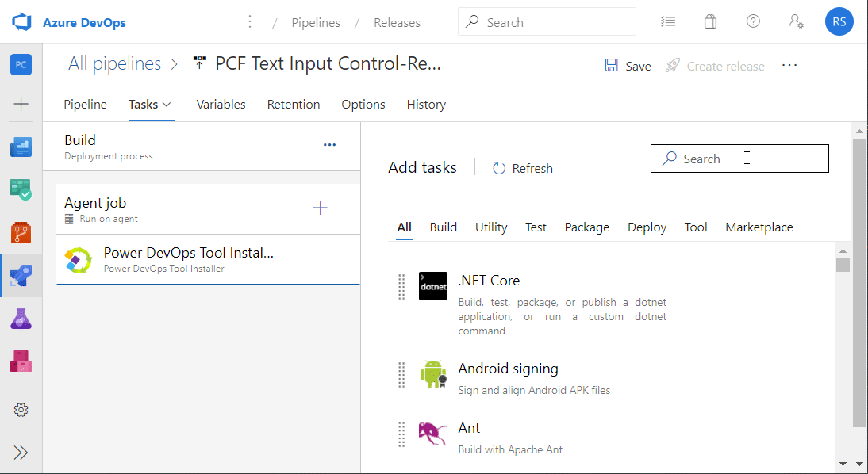The width and height of the screenshot is (868, 474).
Task: Click Releases in top breadcrumb
Action: click(397, 23)
